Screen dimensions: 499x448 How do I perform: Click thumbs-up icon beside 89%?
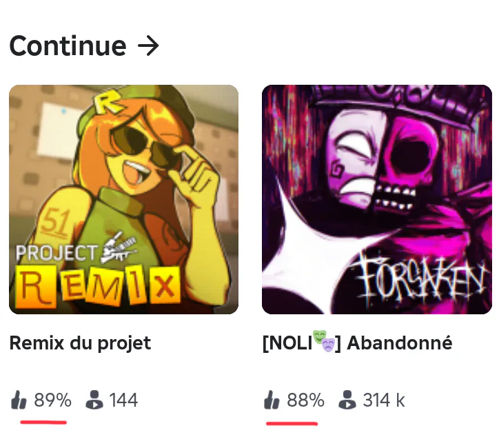coord(19,400)
